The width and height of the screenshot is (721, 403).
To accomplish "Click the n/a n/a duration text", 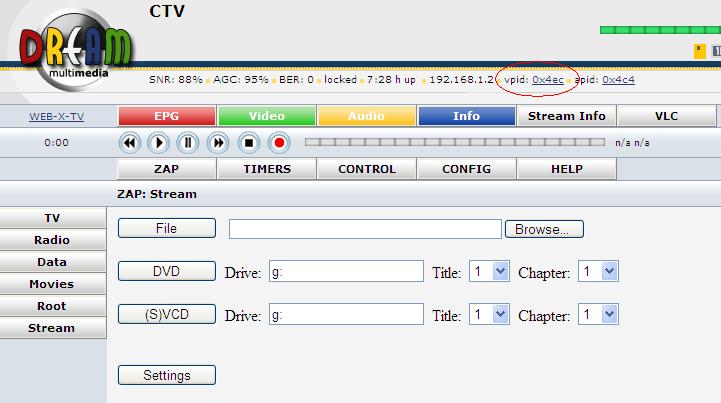I will [x=632, y=143].
